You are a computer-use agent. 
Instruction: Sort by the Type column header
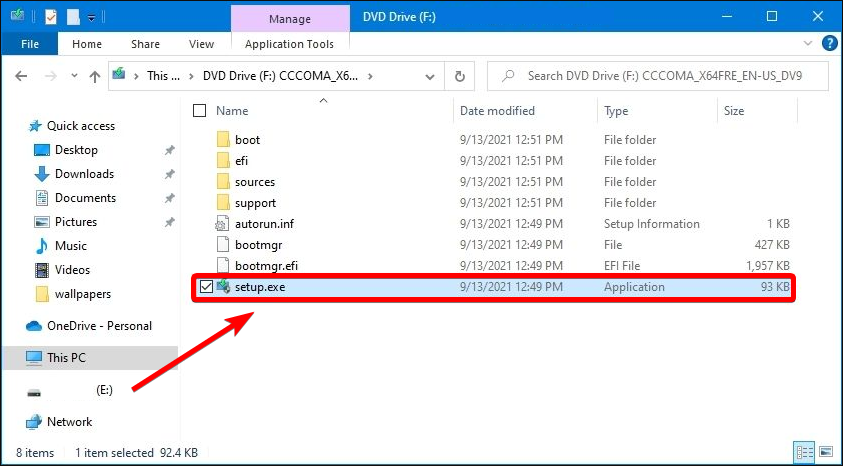point(616,111)
